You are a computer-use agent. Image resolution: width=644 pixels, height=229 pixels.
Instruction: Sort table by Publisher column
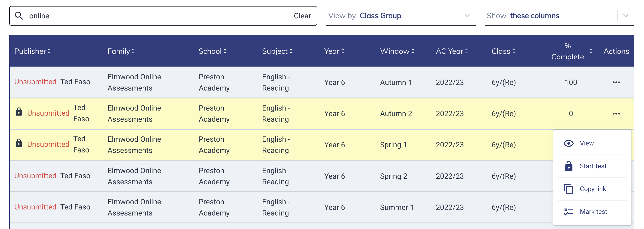49,51
